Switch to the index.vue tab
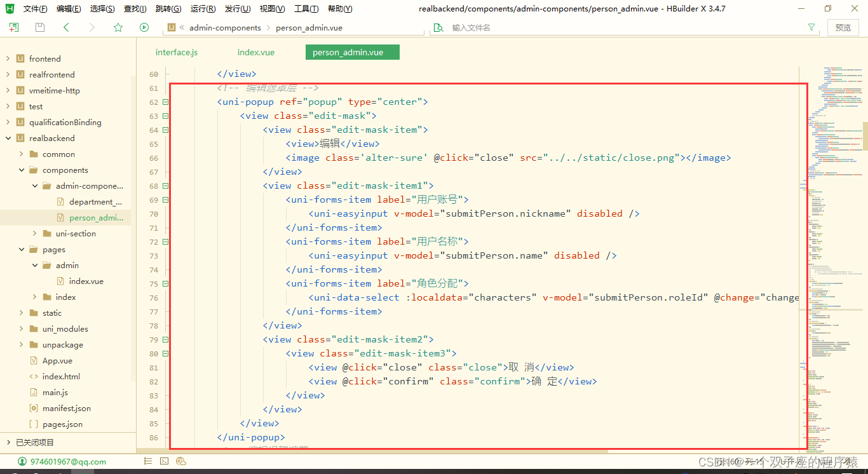Viewport: 868px width, 474px height. (256, 52)
